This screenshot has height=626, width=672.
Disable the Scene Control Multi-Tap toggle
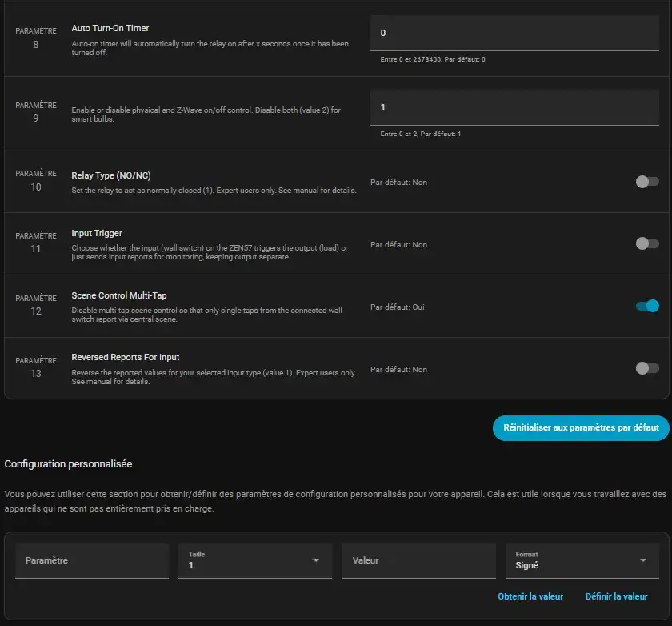pos(646,306)
